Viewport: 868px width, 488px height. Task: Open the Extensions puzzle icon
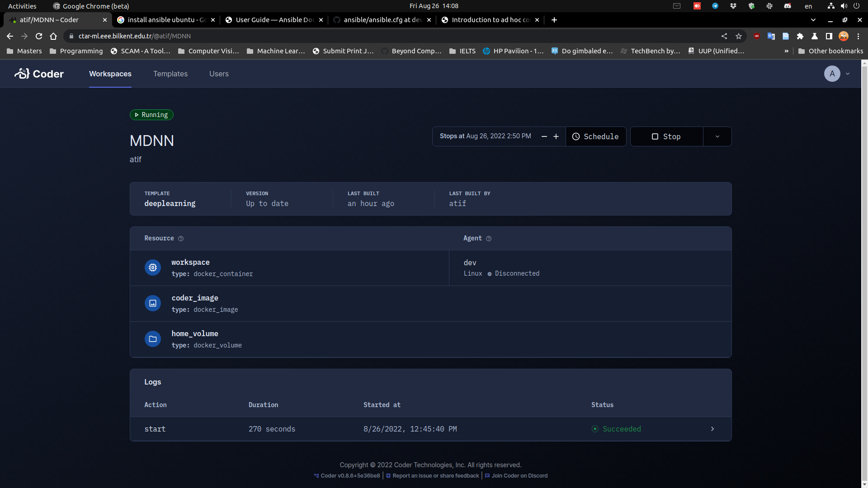click(800, 36)
